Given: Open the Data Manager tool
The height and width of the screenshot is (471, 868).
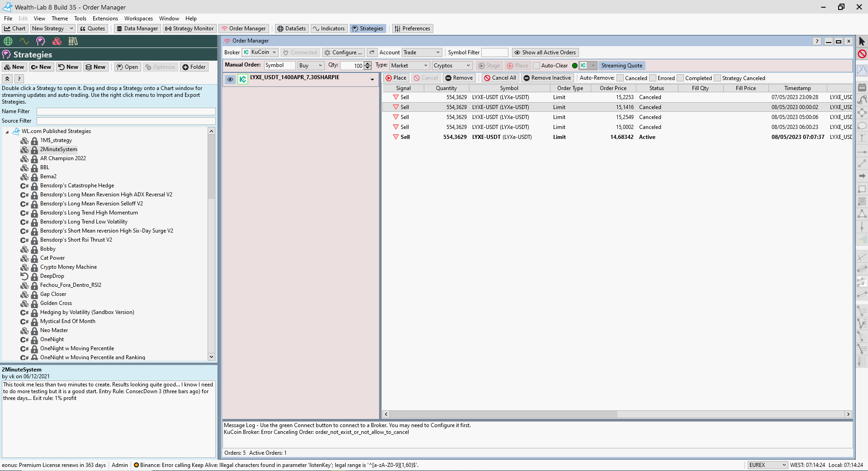Looking at the screenshot, I should point(137,29).
